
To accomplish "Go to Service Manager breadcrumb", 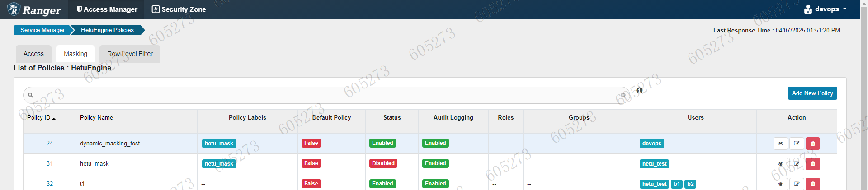I will [42, 30].
